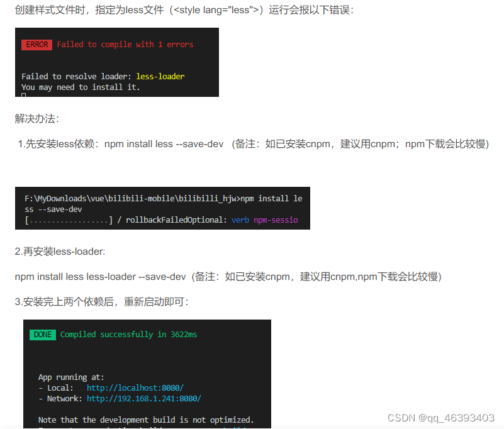Click the red ERROR badge in terminal output

36,45
